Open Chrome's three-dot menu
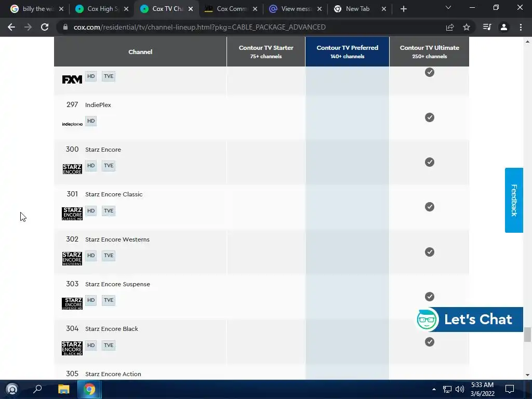 [x=521, y=27]
